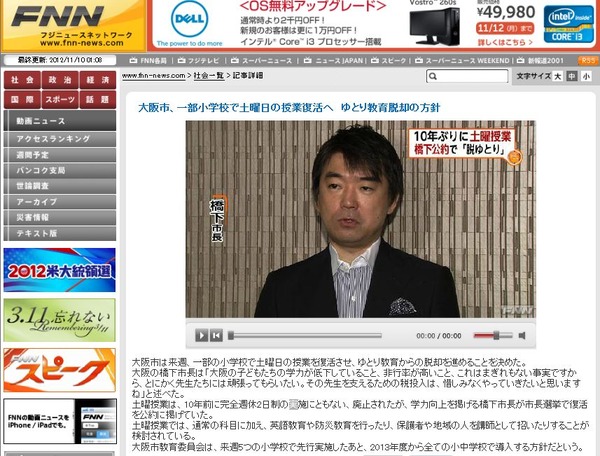
Task: Open FNN各局 link in top navigation
Action: (148, 60)
